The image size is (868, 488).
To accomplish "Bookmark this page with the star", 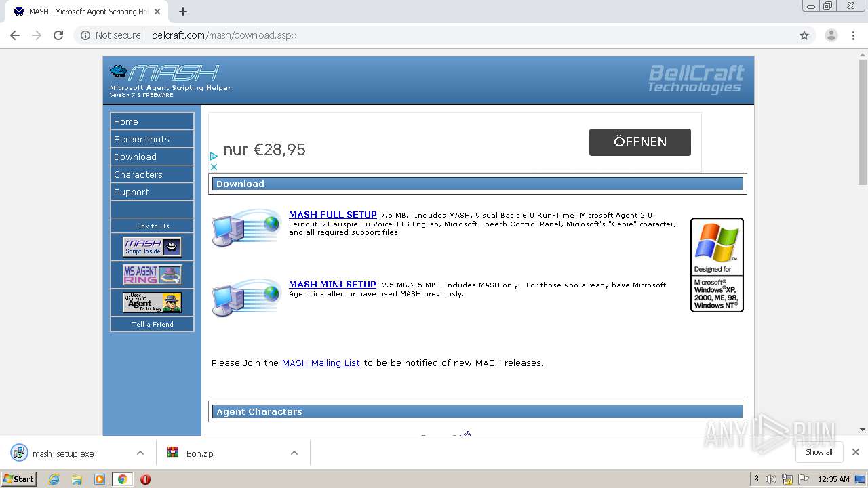I will (x=804, y=35).
